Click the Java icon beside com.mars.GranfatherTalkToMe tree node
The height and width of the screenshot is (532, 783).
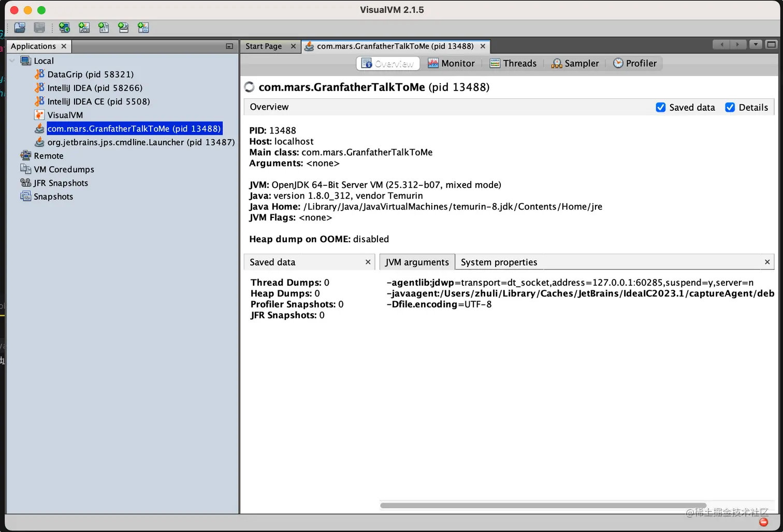[x=39, y=128]
